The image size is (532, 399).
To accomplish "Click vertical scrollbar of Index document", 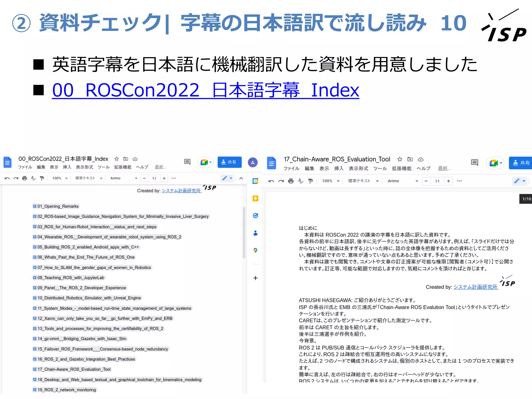I will click(x=244, y=232).
